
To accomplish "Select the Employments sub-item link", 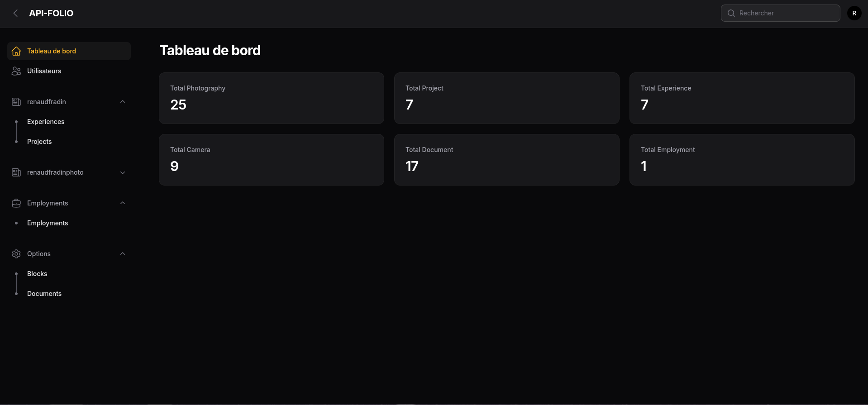I will coord(48,223).
